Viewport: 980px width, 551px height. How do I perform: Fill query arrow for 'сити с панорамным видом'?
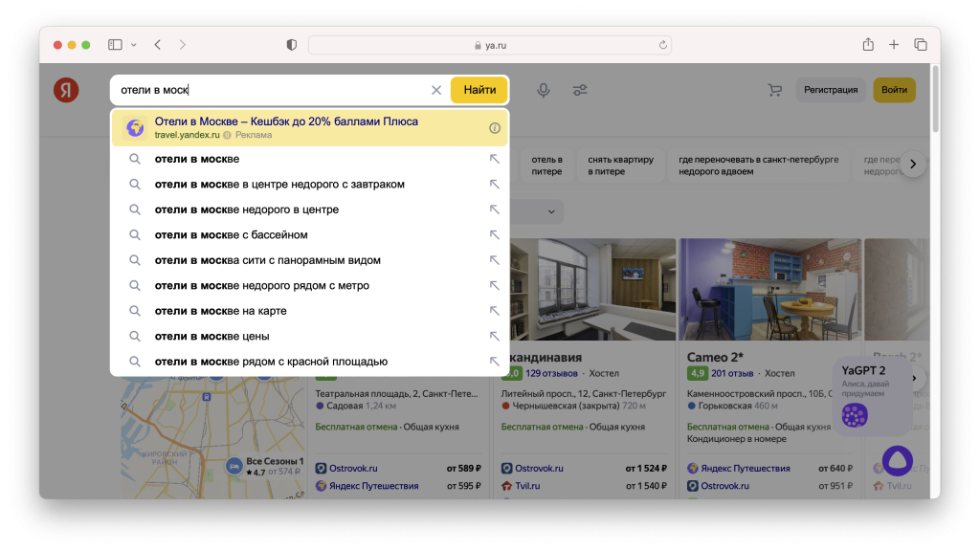pyautogui.click(x=495, y=260)
